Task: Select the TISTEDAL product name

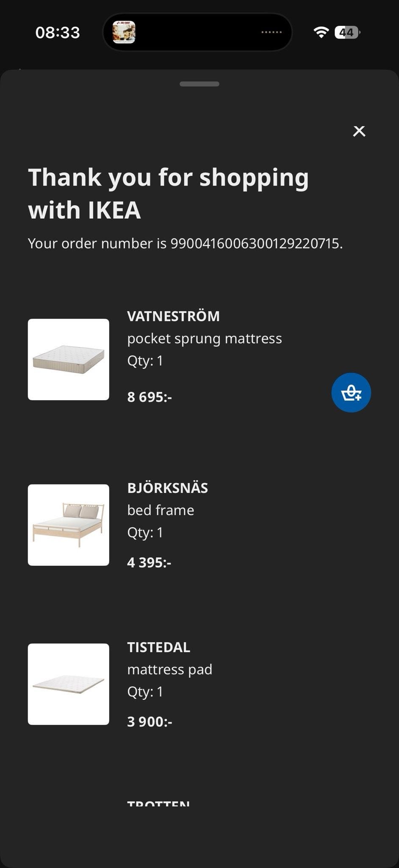Action: (158, 647)
